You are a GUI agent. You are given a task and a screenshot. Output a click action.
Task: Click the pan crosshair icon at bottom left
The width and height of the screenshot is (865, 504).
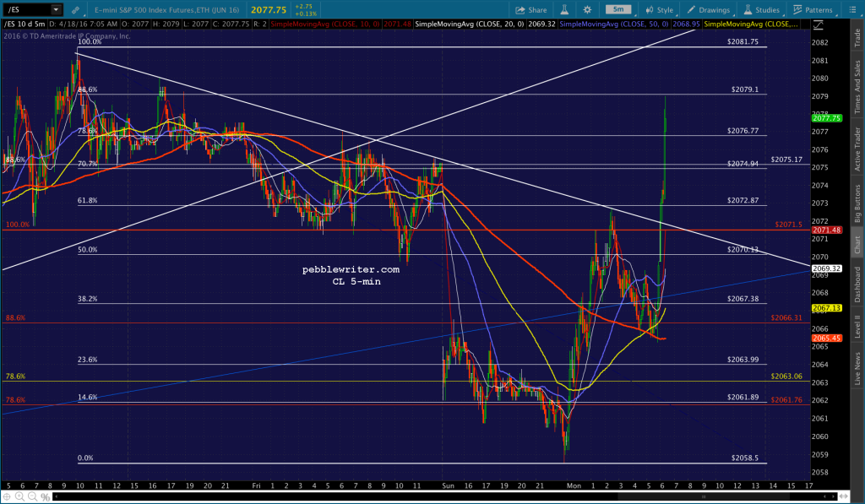[x=7, y=497]
